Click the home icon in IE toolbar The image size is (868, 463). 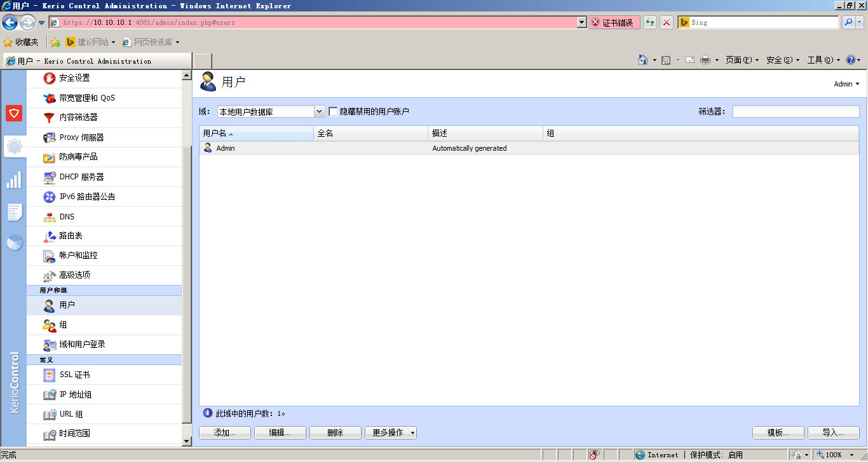point(643,60)
